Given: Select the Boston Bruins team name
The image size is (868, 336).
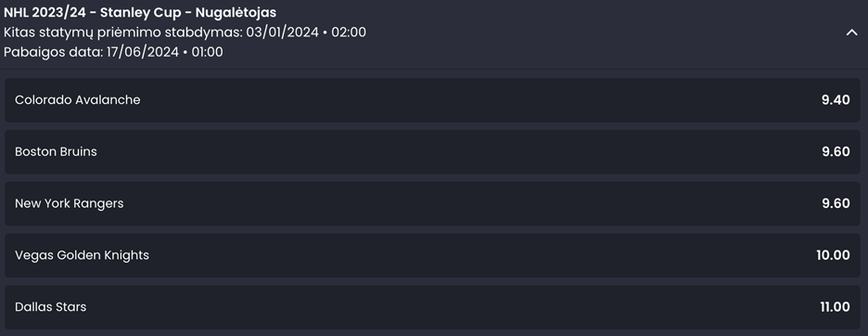Looking at the screenshot, I should point(56,151).
